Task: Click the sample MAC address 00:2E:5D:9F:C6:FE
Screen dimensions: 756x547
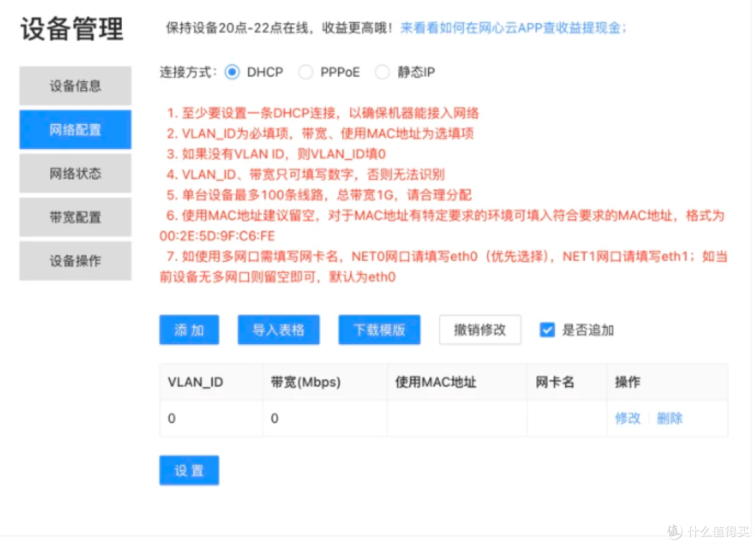Action: pos(217,236)
